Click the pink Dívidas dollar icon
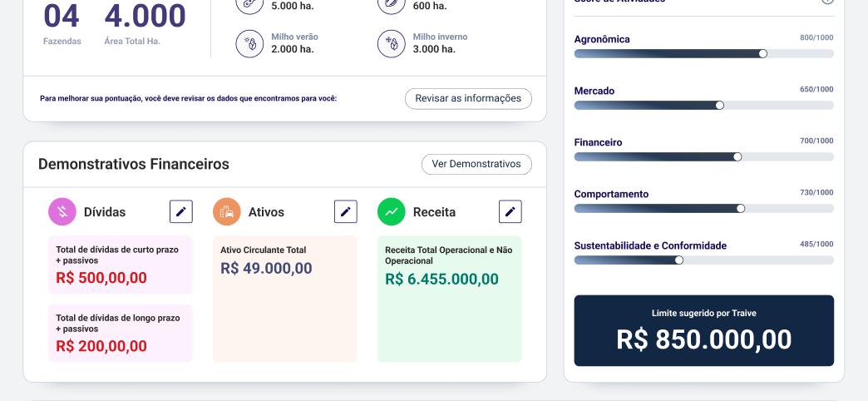The width and height of the screenshot is (868, 401). (62, 211)
